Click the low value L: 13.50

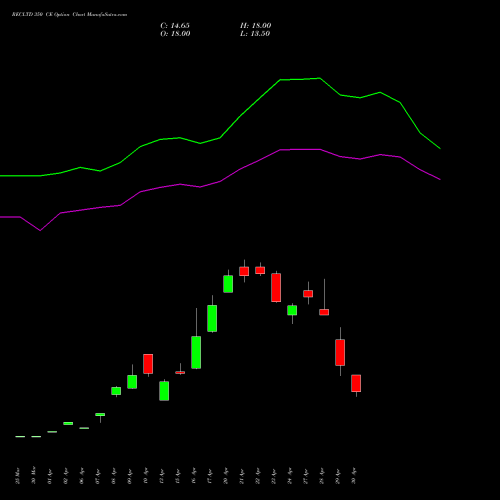pos(255,34)
